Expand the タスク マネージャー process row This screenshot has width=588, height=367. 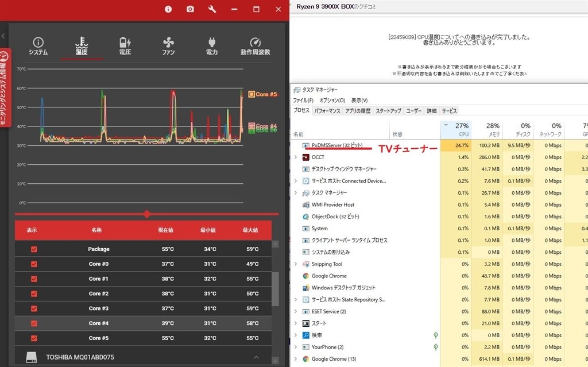[x=296, y=193]
